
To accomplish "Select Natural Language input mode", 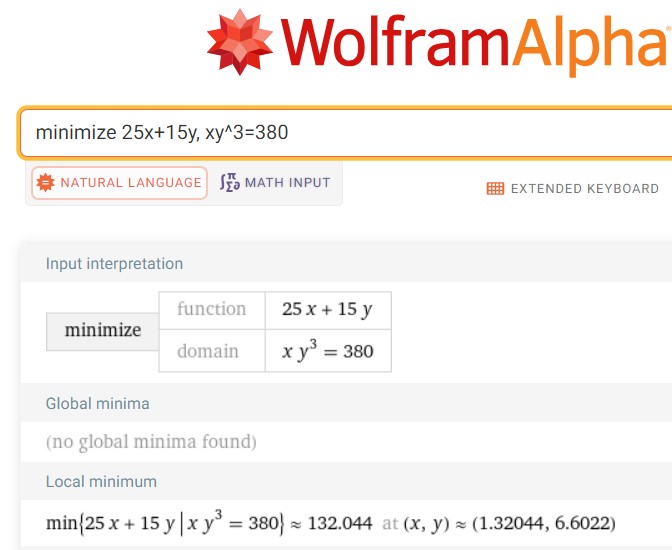I will (120, 183).
